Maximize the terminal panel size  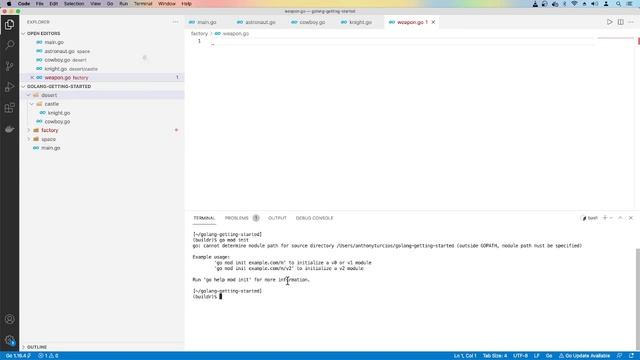click(x=620, y=218)
